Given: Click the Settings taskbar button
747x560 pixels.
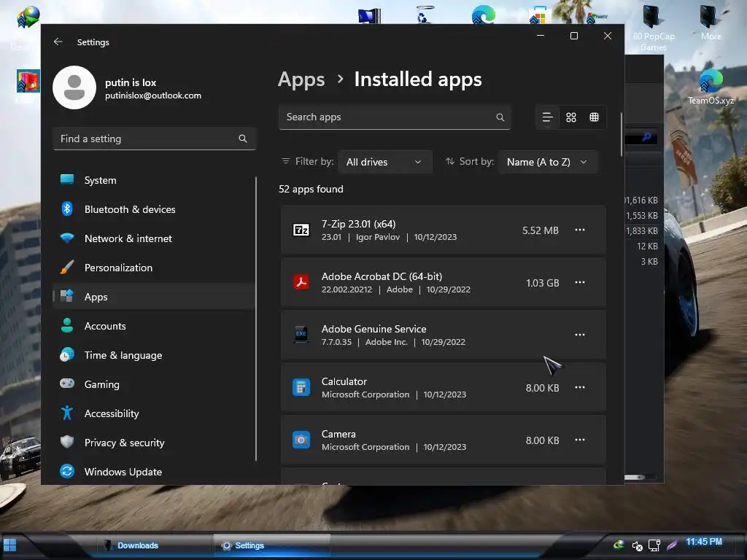Looking at the screenshot, I should tap(271, 545).
